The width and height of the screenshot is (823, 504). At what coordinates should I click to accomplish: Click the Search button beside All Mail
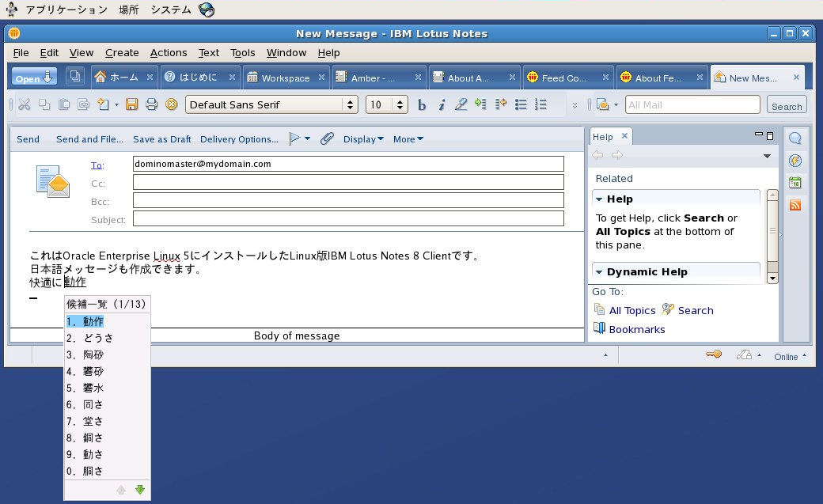(787, 105)
